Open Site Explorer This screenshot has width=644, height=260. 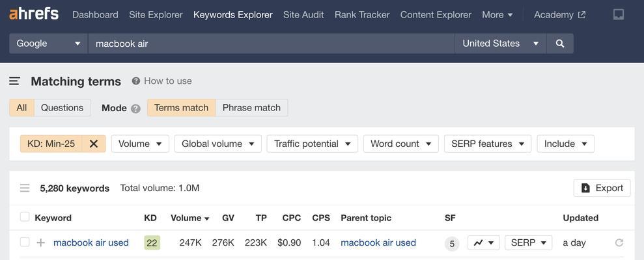(156, 15)
